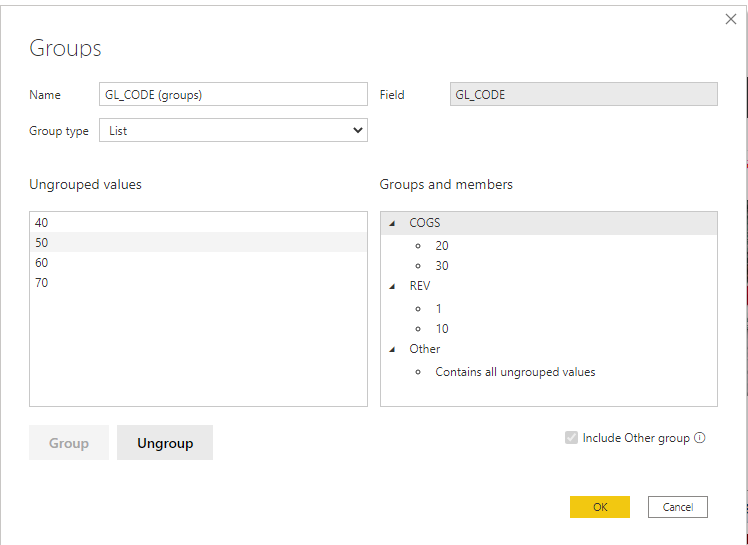Select ungrouped value 50
This screenshot has width=748, height=545.
198,242
